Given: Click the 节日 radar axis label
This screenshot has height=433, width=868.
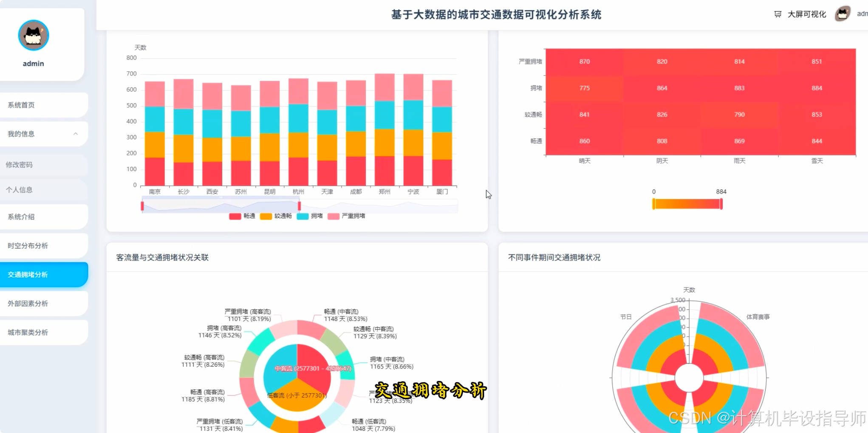Looking at the screenshot, I should [626, 317].
